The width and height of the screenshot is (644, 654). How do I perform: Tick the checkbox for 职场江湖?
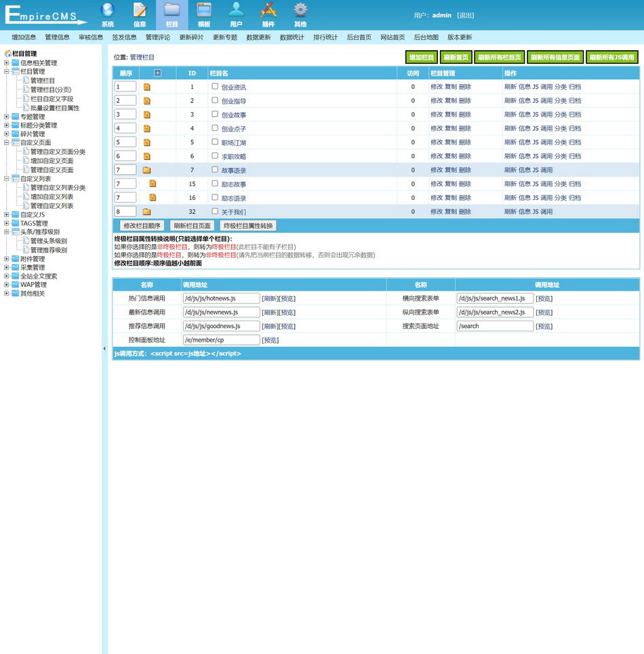pos(215,142)
